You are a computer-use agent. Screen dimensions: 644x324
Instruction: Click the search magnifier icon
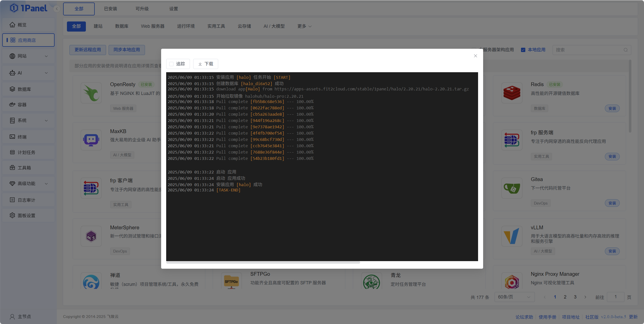[x=626, y=50]
